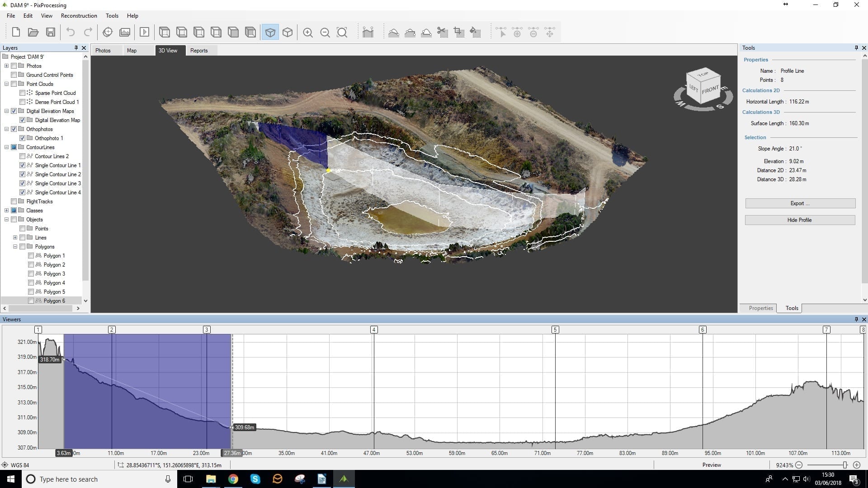Viewport: 868px width, 488px height.
Task: Check the Polygon 2 checkbox
Action: (31, 265)
